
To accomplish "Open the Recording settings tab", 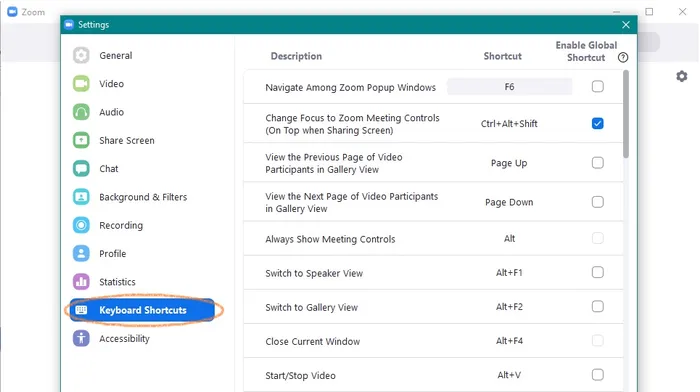I will (x=143, y=225).
